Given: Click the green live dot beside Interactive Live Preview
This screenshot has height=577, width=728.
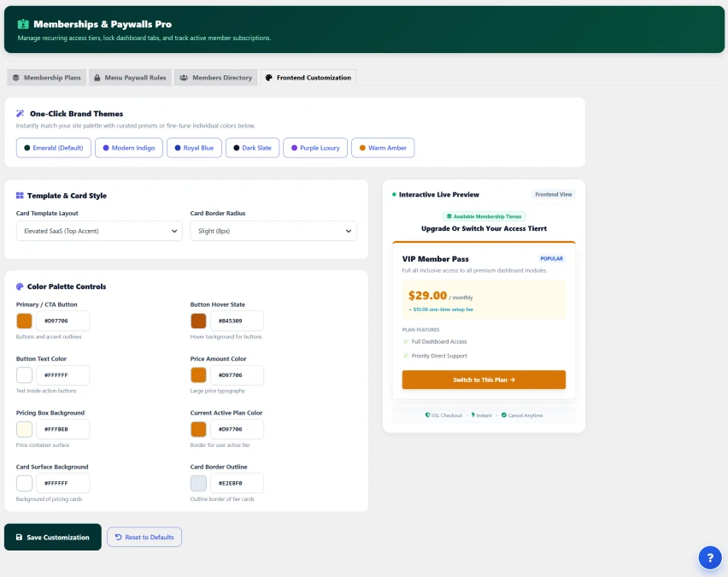Looking at the screenshot, I should [x=394, y=195].
